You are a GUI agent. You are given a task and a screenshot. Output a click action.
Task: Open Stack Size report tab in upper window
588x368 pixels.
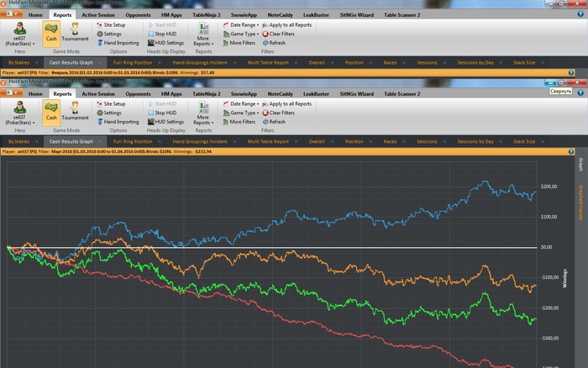point(524,63)
